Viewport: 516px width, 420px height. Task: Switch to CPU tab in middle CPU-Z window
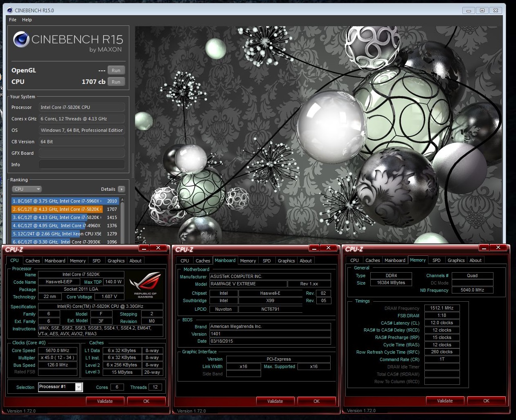[185, 261]
